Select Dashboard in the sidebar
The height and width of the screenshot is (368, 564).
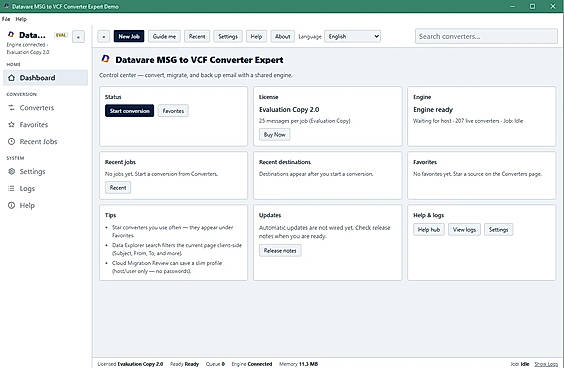(x=46, y=78)
